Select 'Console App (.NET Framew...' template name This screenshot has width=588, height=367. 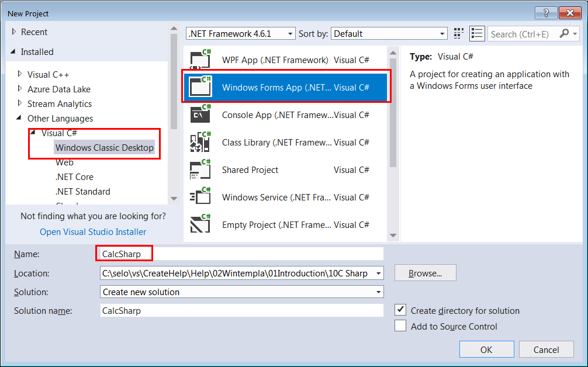[x=278, y=115]
